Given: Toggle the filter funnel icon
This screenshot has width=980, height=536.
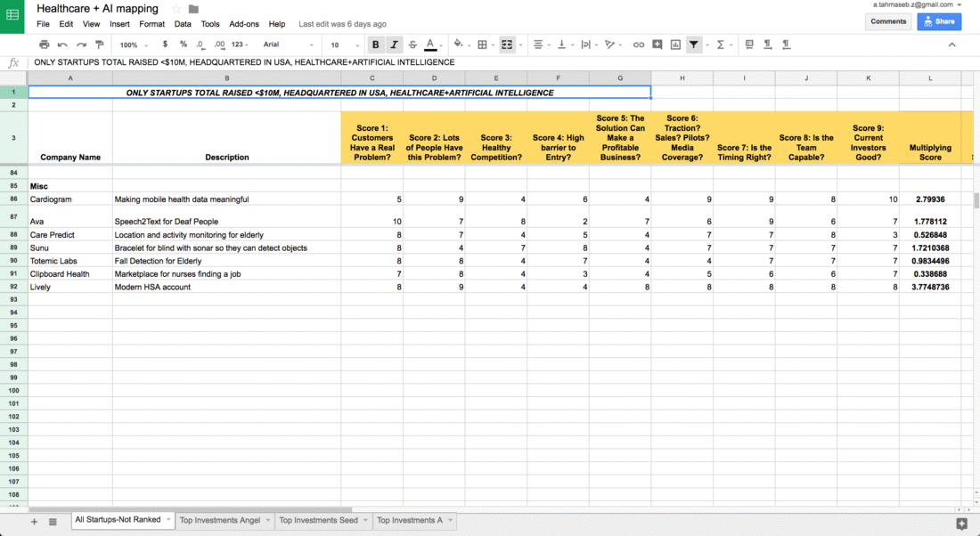Looking at the screenshot, I should tap(694, 45).
